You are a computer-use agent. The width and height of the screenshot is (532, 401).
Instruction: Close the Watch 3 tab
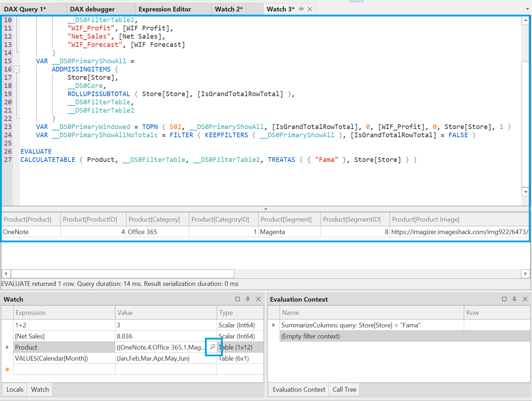click(310, 9)
